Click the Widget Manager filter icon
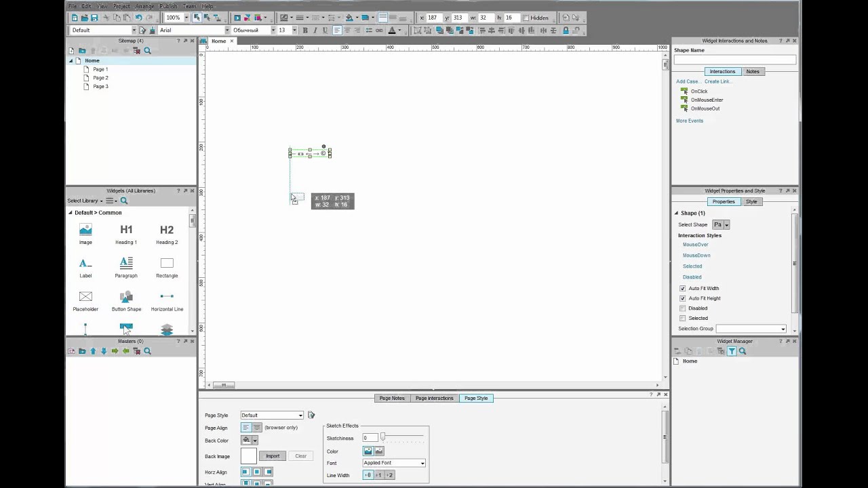 click(732, 351)
